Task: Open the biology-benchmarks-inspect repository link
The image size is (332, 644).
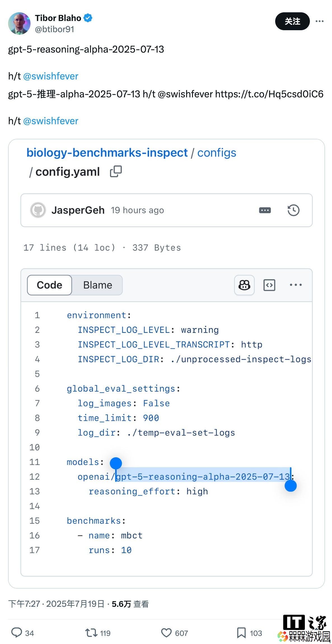Action: point(107,153)
